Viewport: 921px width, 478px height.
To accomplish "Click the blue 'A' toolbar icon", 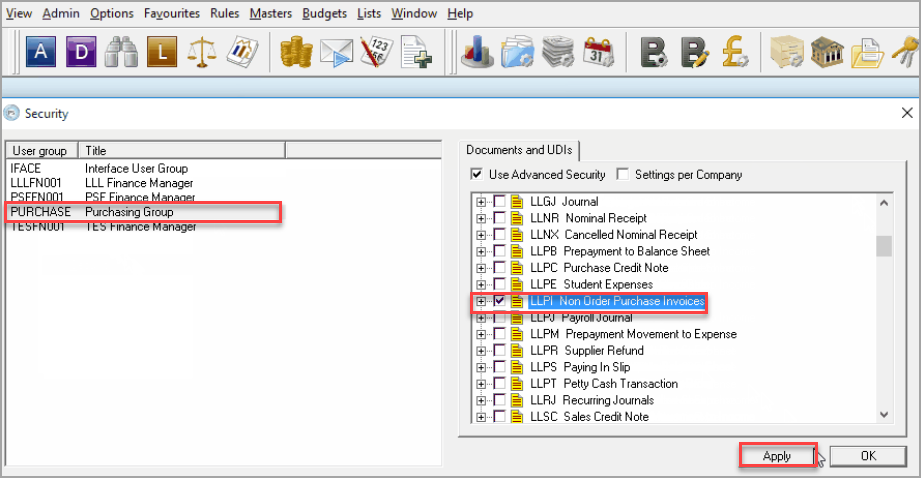I will (40, 52).
